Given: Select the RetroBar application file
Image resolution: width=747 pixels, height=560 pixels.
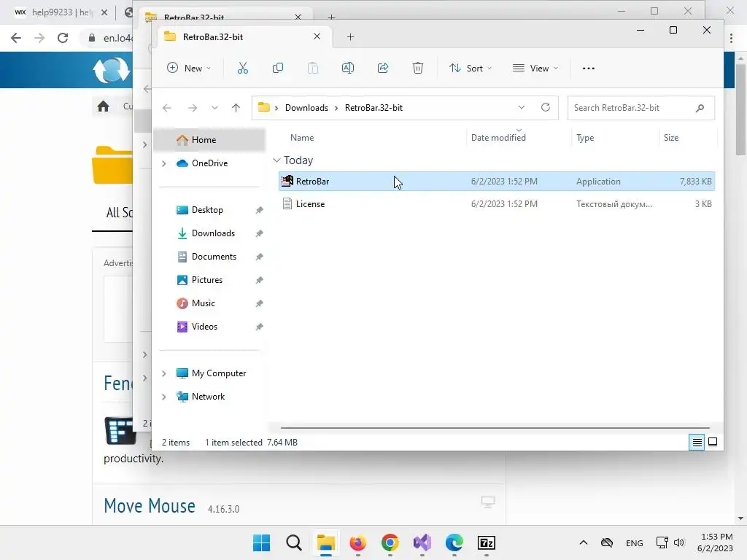Looking at the screenshot, I should [x=496, y=182].
